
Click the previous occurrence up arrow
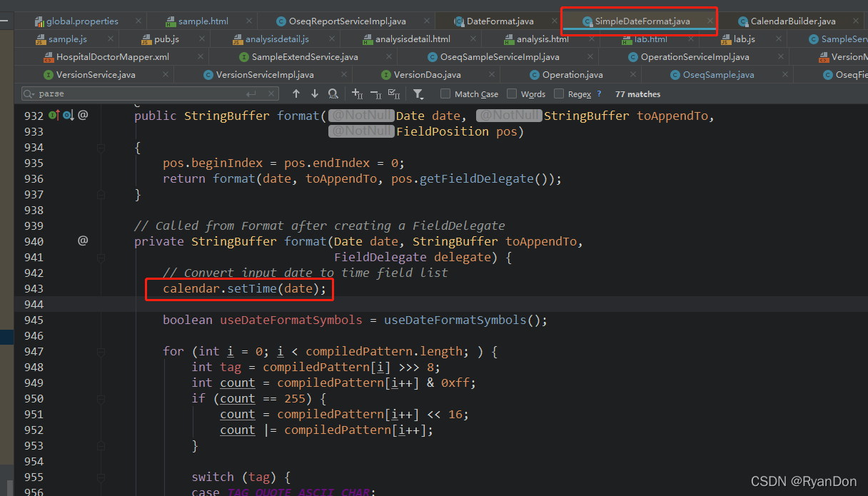point(296,93)
